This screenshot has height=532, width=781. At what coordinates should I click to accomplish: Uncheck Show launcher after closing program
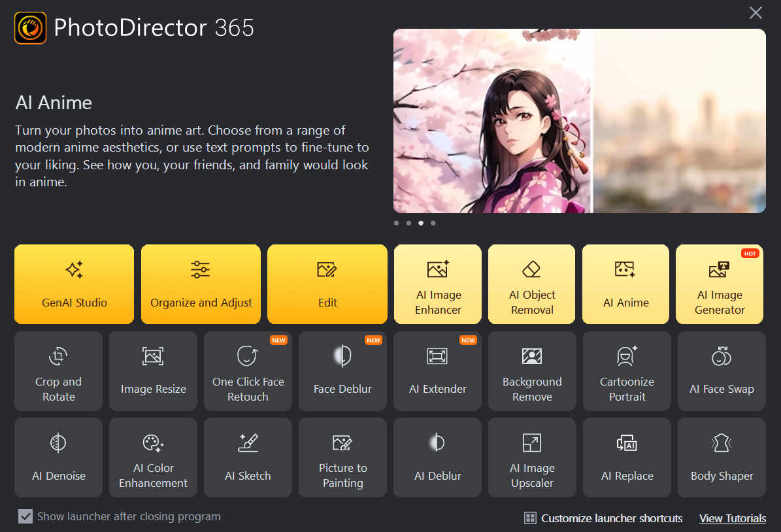coord(25,516)
